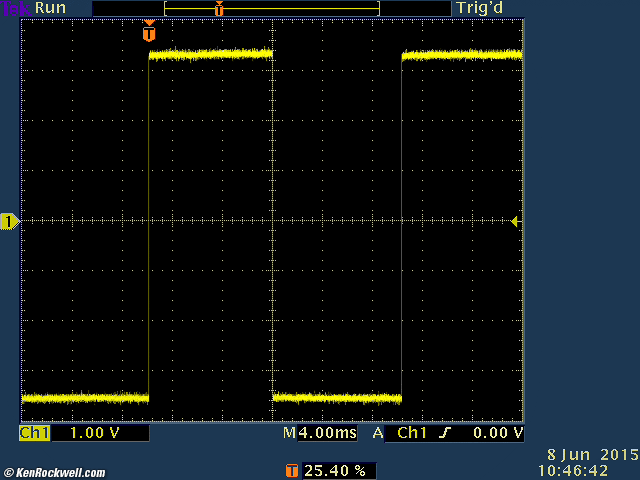Viewport: 640px width, 480px height.
Task: Click the 0.00 V trigger level readout
Action: [497, 433]
